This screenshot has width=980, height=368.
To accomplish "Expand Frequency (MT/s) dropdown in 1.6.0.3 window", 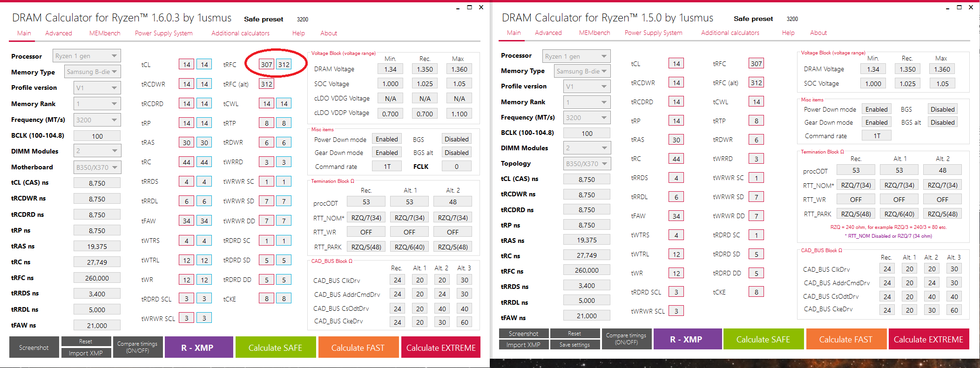I will pos(97,120).
